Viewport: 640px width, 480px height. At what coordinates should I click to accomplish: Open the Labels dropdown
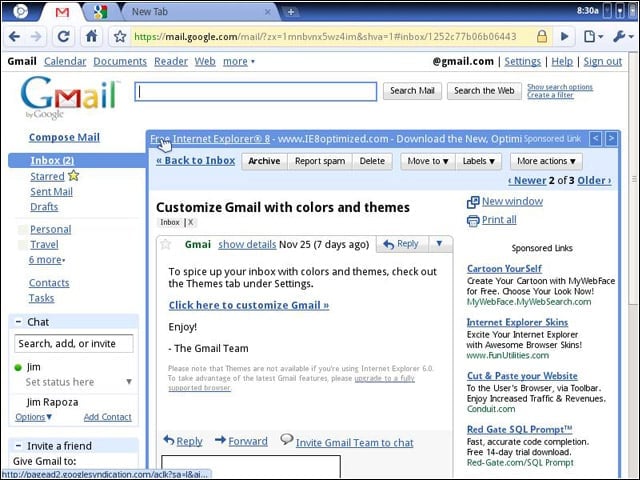(x=479, y=161)
